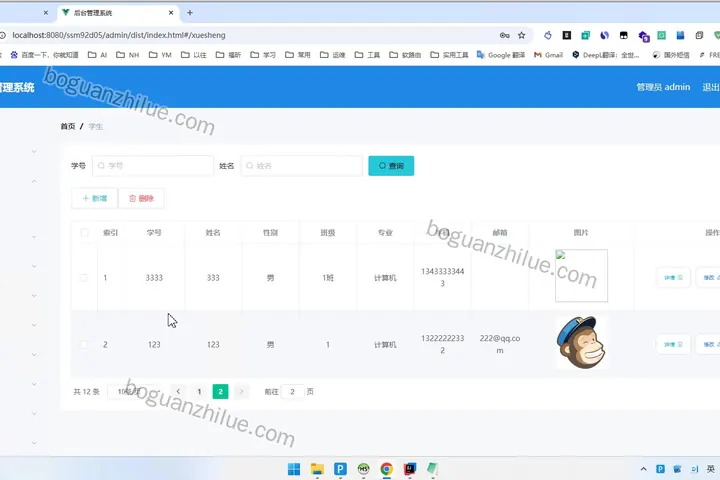
Task: Select page 2 in pagination
Action: 220,392
